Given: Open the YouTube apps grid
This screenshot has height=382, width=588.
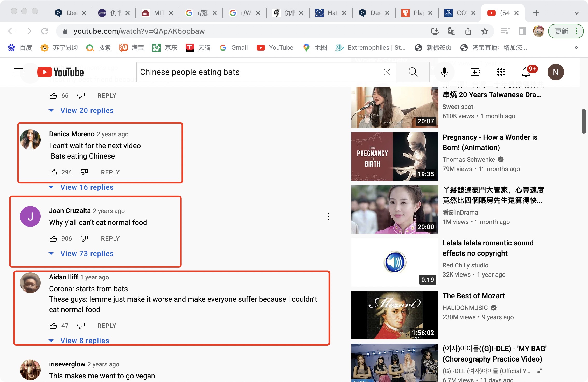Looking at the screenshot, I should tap(501, 72).
